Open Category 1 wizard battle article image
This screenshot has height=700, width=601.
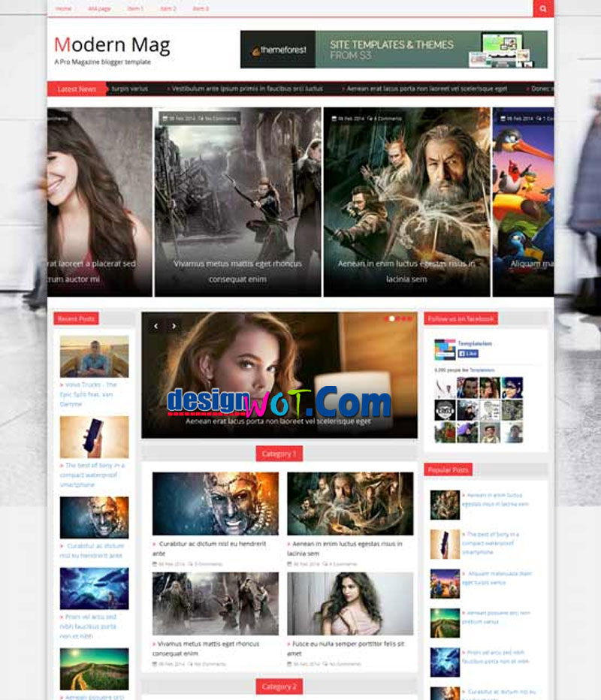(215, 604)
